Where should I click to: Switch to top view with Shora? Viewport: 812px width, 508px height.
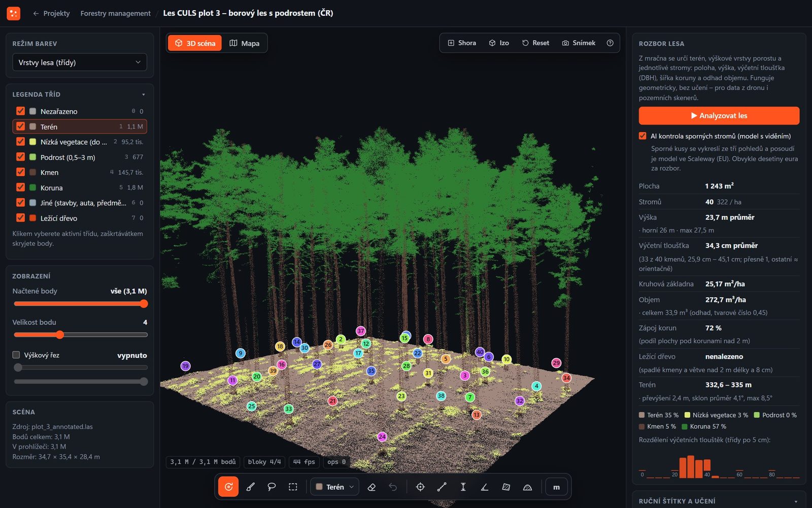462,43
